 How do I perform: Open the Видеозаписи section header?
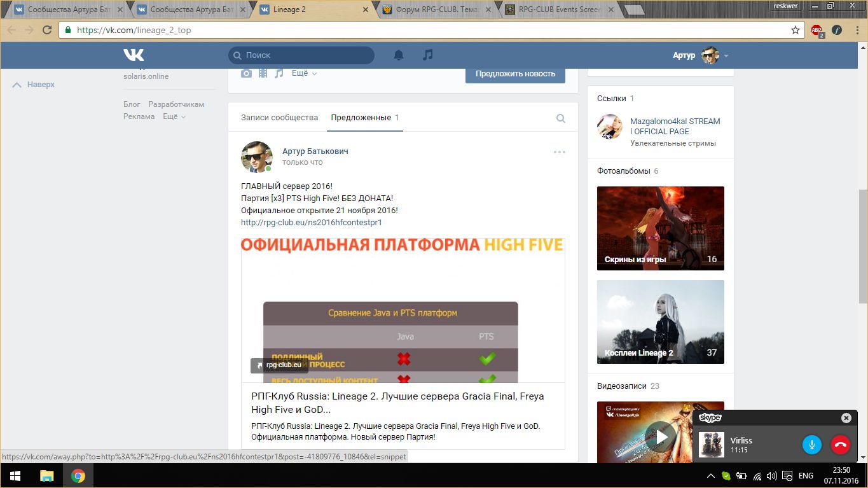[623, 386]
